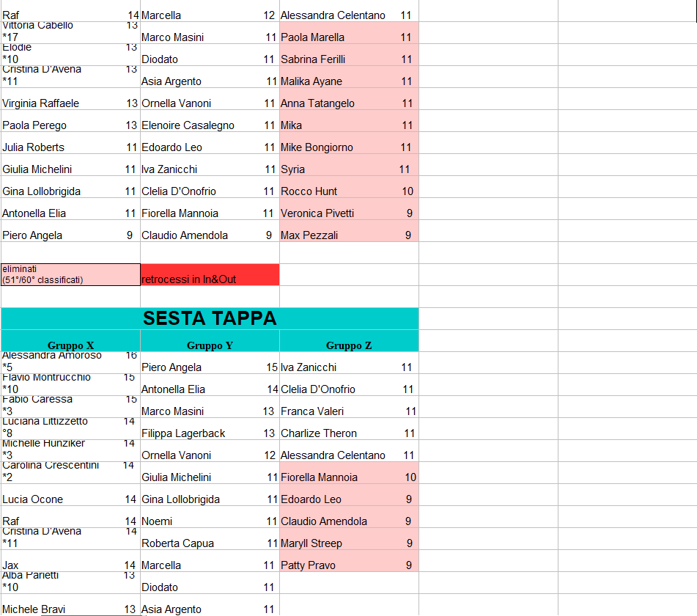This screenshot has width=697, height=616.
Task: Click the Rocco Hunt cell
Action: pyautogui.click(x=309, y=191)
